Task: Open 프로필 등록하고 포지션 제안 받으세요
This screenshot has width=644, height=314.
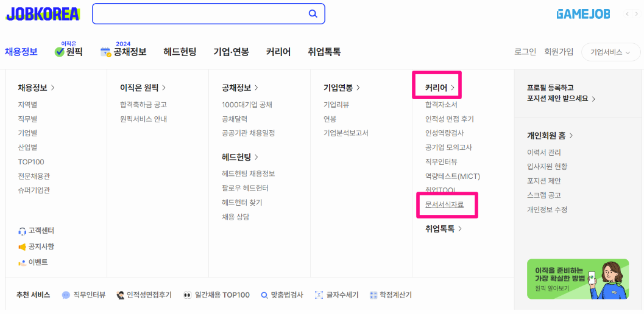Action: (561, 93)
